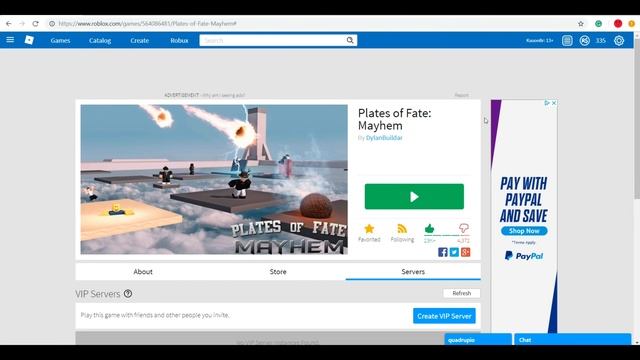Click the like/dislike vote ratio bar

[447, 236]
